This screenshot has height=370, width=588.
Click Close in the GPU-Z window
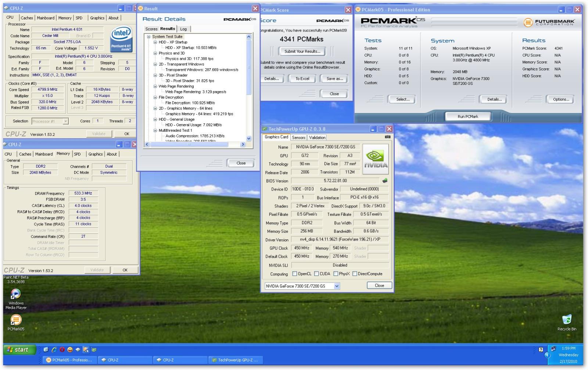[x=379, y=286]
